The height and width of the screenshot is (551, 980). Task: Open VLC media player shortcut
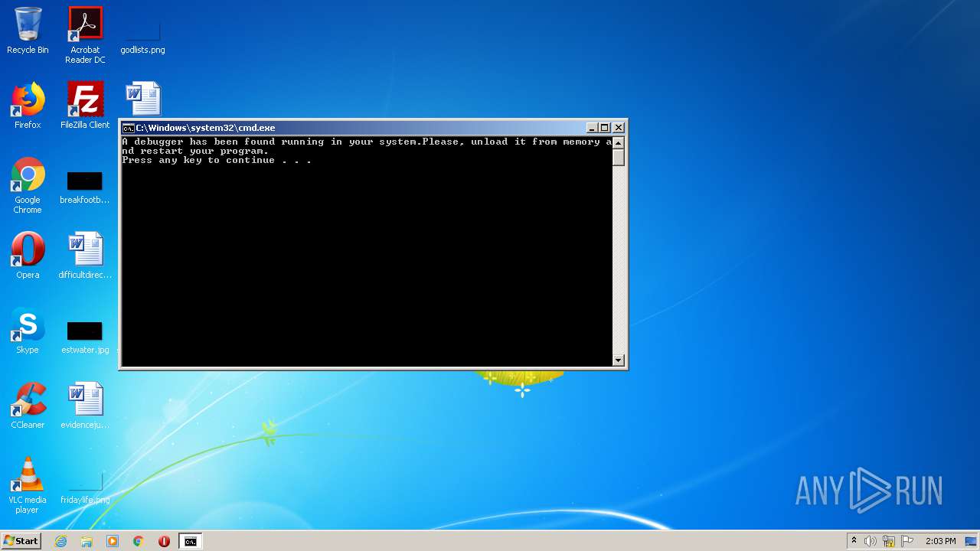28,485
